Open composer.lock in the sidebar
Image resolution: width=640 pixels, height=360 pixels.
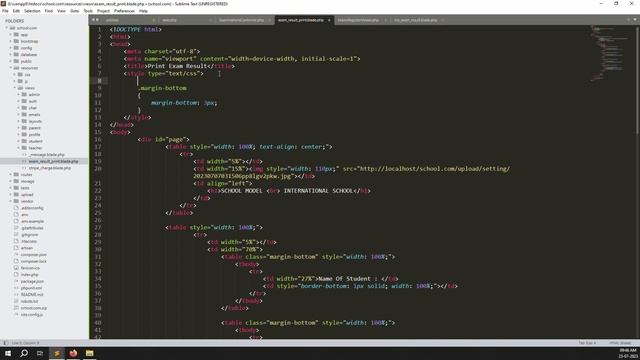coord(34,261)
